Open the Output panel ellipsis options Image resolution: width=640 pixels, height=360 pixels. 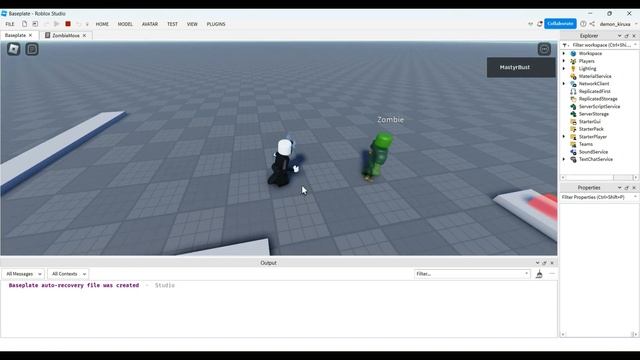coord(552,274)
